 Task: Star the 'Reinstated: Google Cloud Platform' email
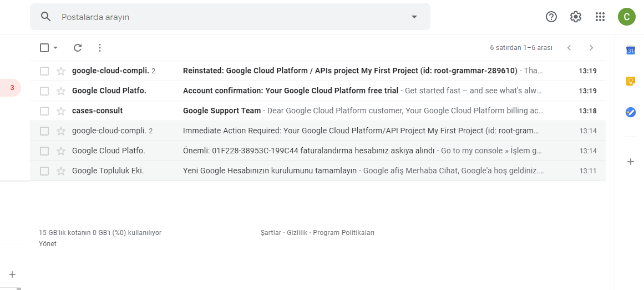61,71
